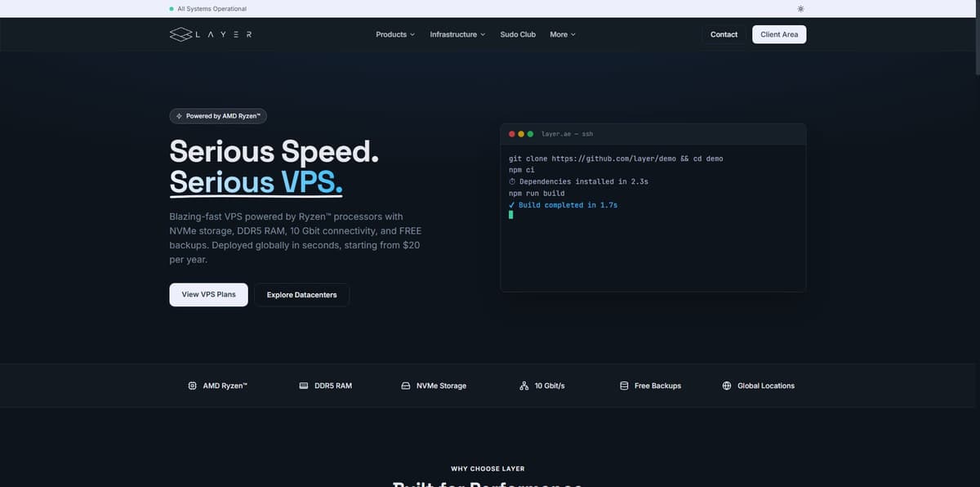Click the Layer logo icon
980x487 pixels.
point(180,34)
